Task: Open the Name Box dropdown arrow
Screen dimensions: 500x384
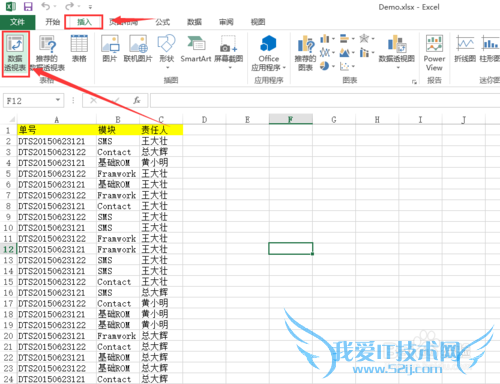Action: click(58, 100)
